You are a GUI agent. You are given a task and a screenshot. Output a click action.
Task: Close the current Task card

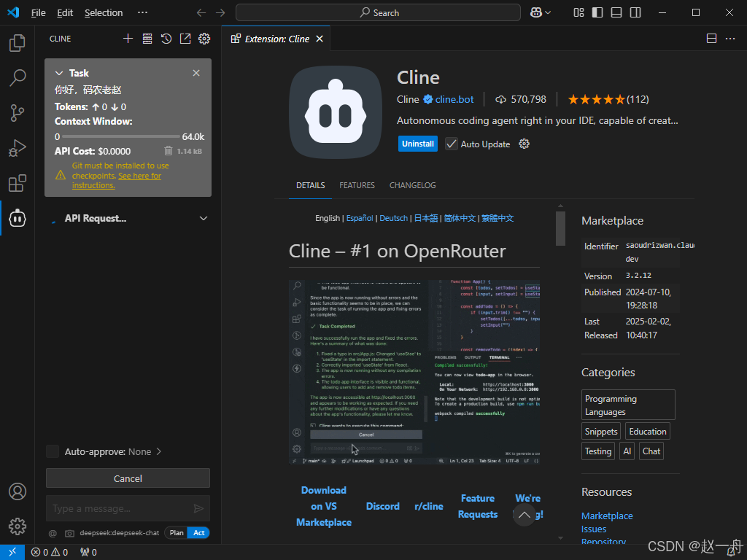click(x=196, y=73)
